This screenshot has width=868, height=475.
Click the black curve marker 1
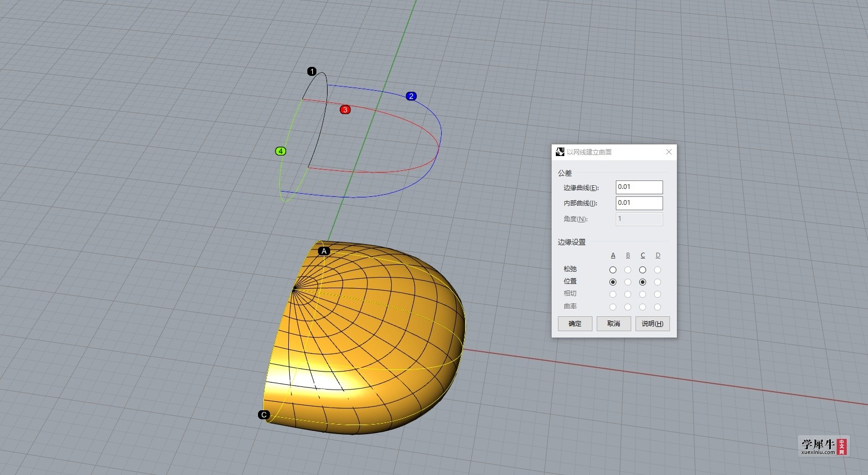click(312, 71)
